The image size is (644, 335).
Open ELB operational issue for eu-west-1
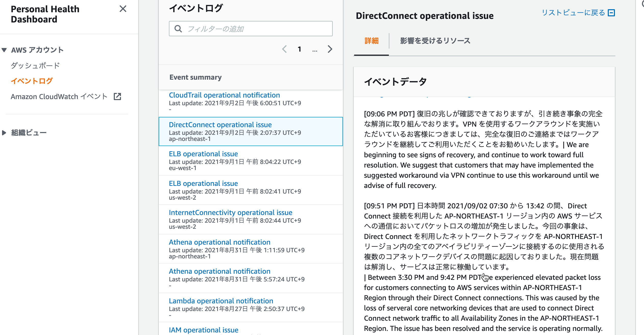click(203, 154)
